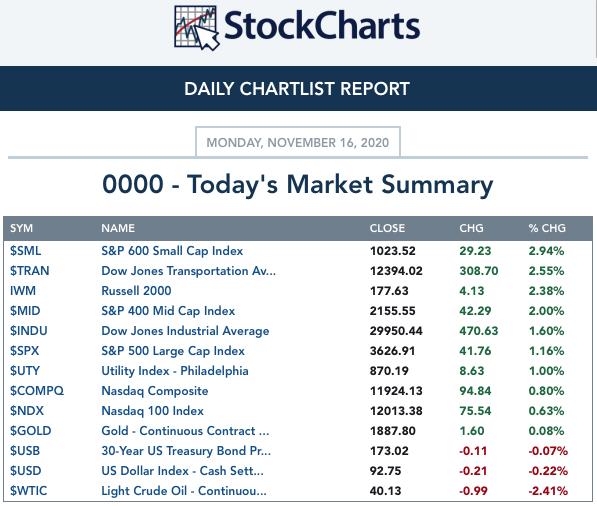This screenshot has height=506, width=597.
Task: Open Dow Jones Transportation Average link
Action: pos(188,271)
